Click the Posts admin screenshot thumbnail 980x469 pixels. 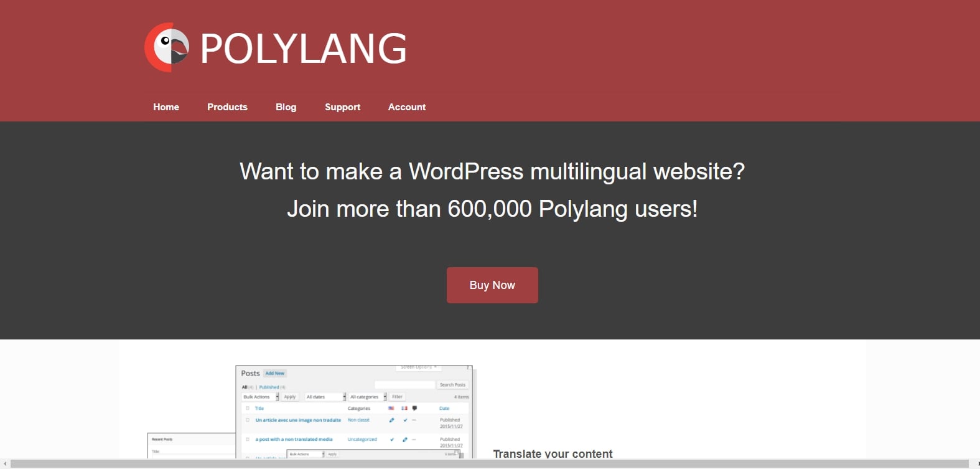[354, 412]
